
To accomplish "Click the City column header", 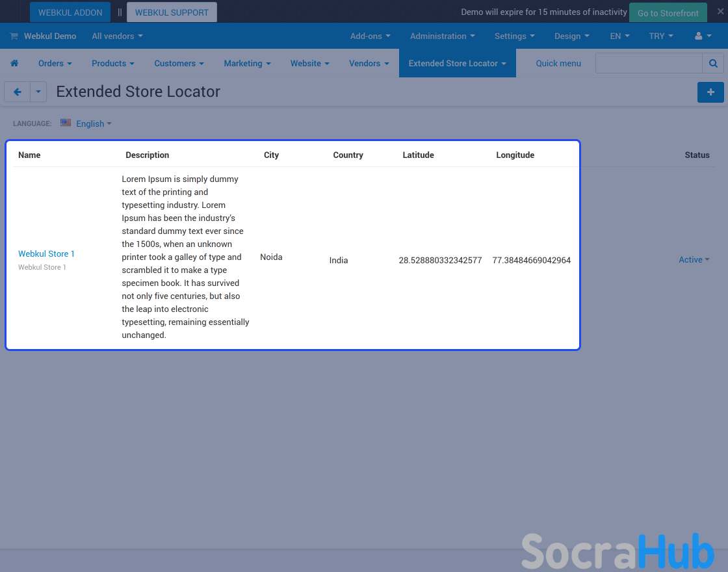I will pyautogui.click(x=271, y=155).
